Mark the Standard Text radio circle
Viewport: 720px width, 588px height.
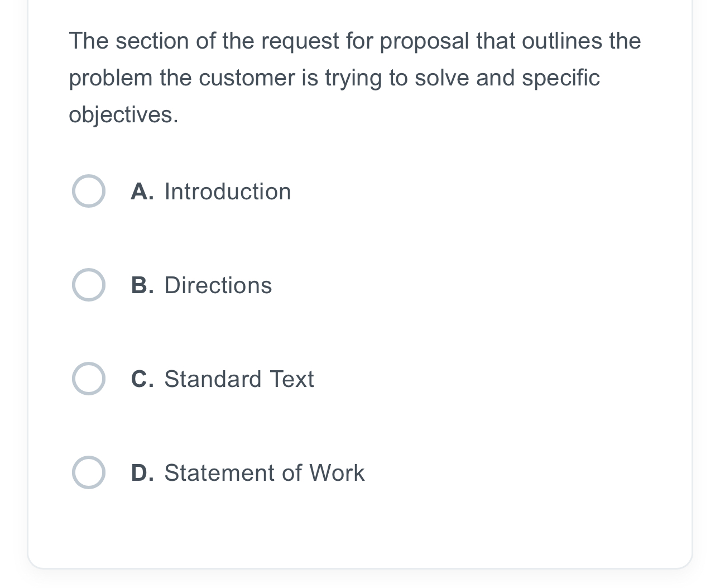[x=89, y=379]
